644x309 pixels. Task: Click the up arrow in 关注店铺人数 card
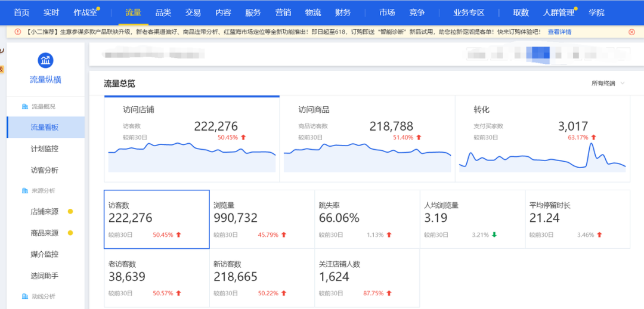389,293
